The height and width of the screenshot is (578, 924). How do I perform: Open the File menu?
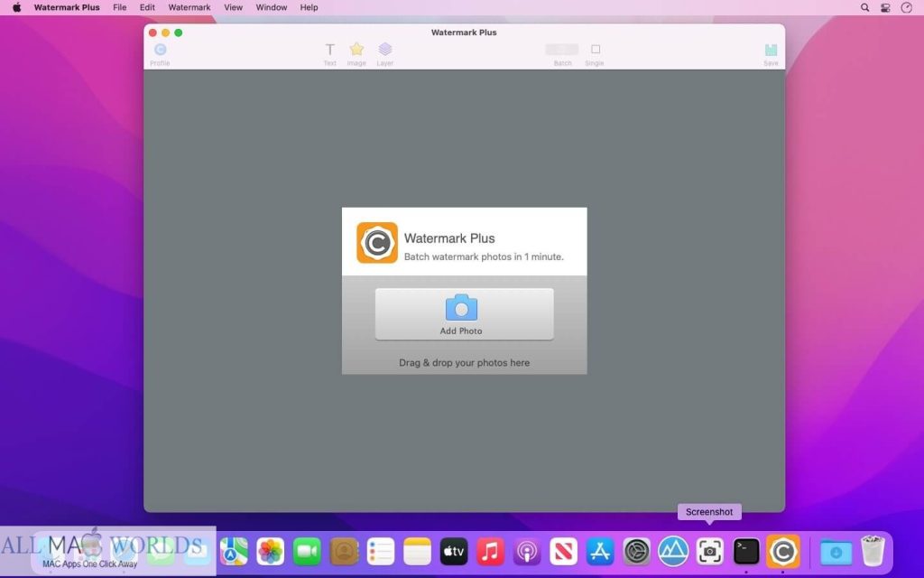pyautogui.click(x=120, y=7)
